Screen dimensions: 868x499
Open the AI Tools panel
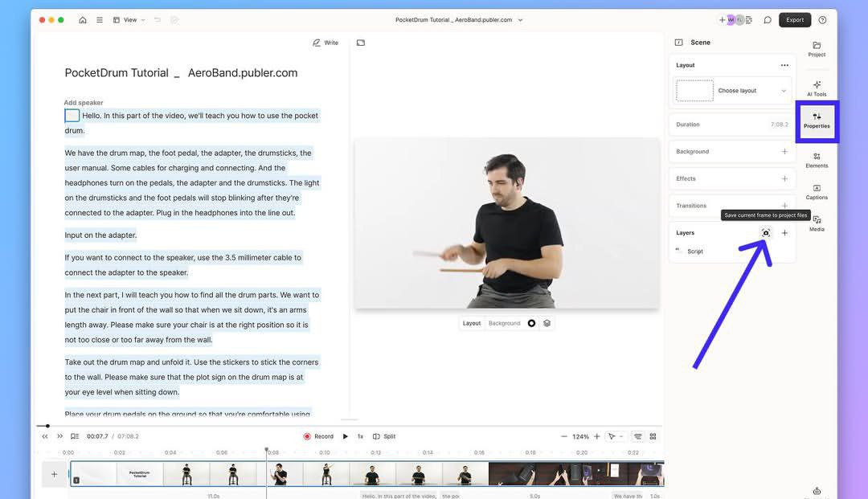tap(817, 88)
